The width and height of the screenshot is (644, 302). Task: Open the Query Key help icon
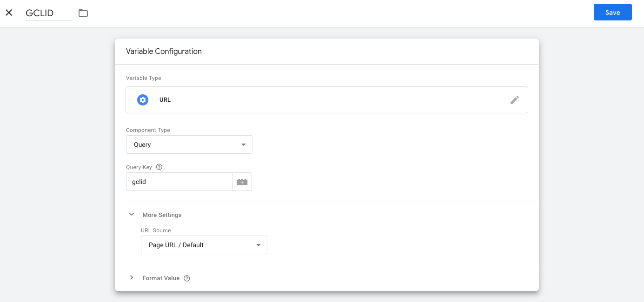(159, 167)
